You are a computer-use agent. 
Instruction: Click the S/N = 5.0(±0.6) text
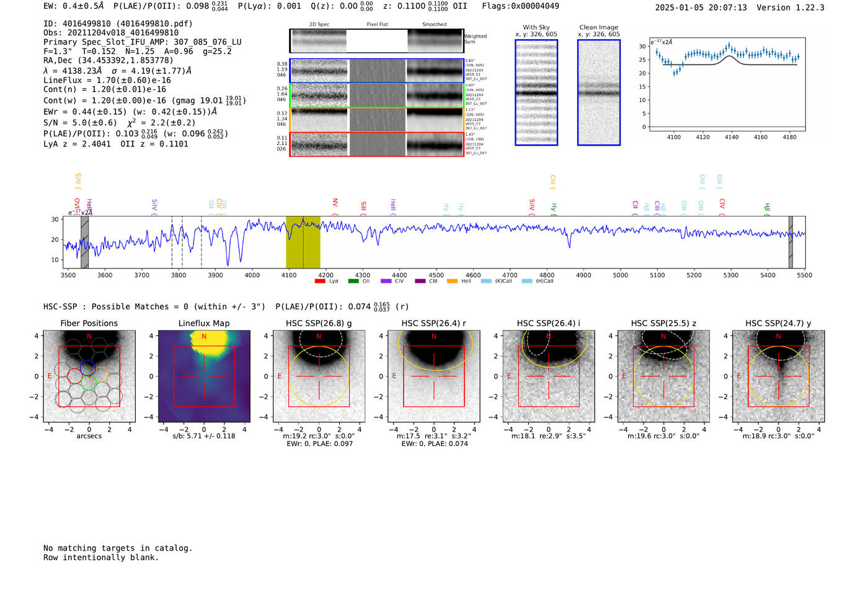[x=80, y=122]
